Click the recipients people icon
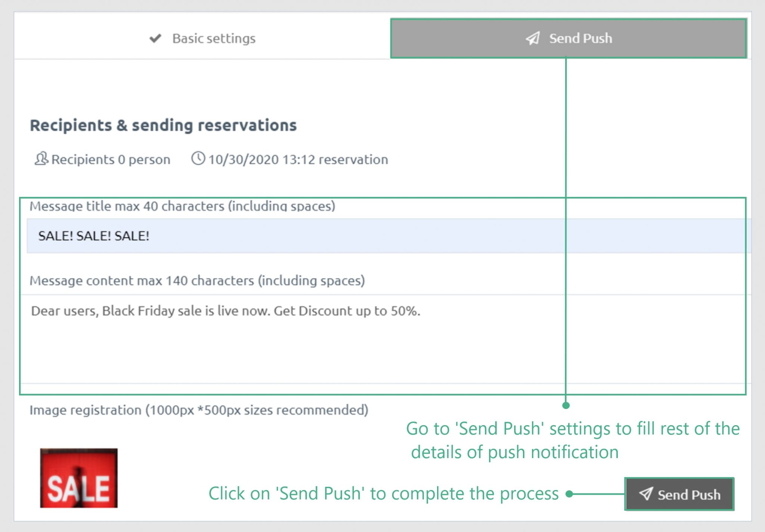Image resolution: width=765 pixels, height=532 pixels. pyautogui.click(x=41, y=159)
